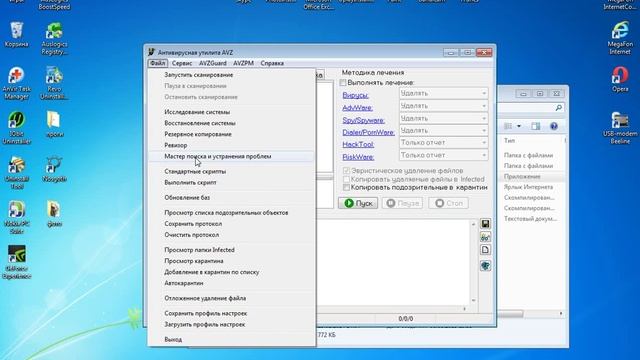Launch GeForce Experience desktop shortcut
The image size is (640, 360).
pos(16,262)
